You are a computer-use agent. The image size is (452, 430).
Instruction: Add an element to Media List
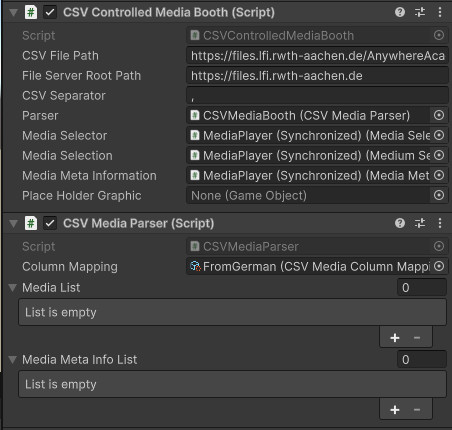(395, 338)
